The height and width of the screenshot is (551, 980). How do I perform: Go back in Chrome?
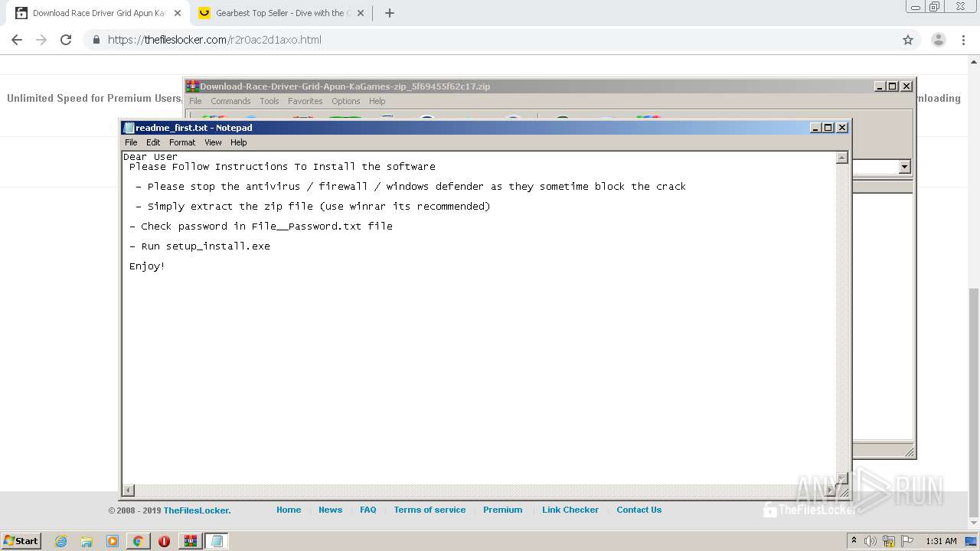17,40
